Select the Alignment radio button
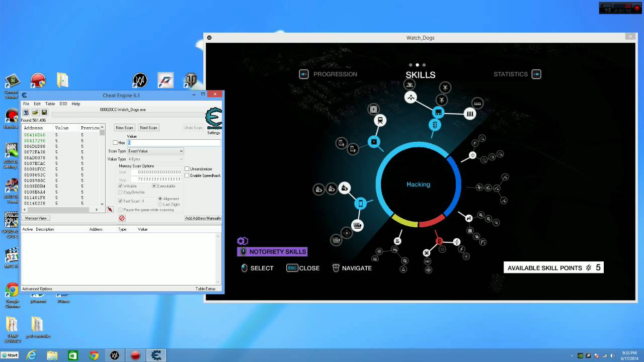The height and width of the screenshot is (362, 644). click(160, 199)
